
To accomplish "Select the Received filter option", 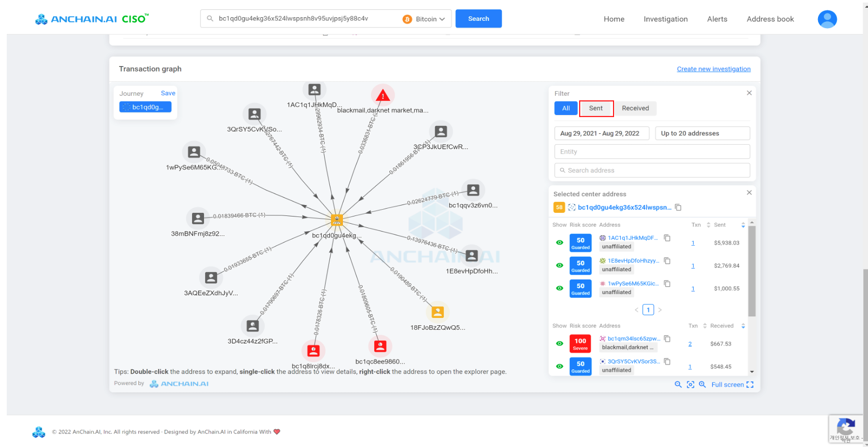I will 635,108.
